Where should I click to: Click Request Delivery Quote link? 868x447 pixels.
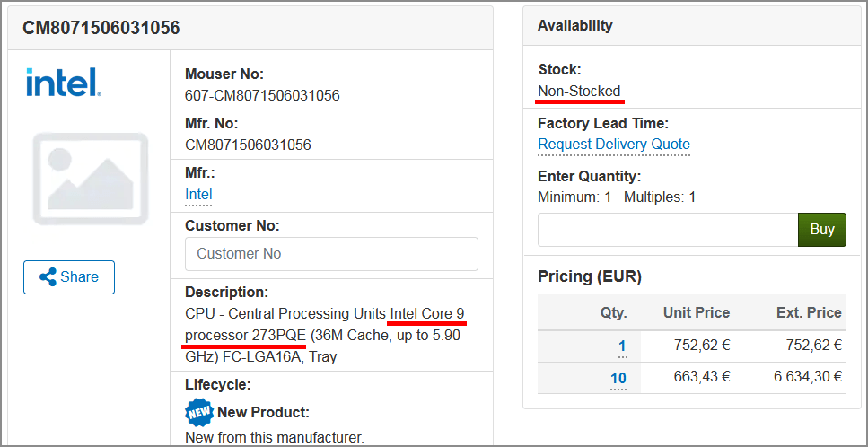(614, 145)
